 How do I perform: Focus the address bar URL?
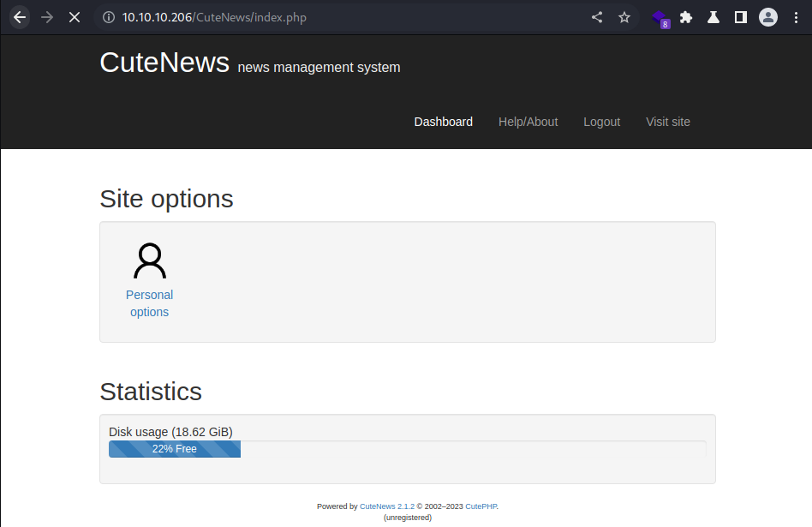pyautogui.click(x=214, y=17)
